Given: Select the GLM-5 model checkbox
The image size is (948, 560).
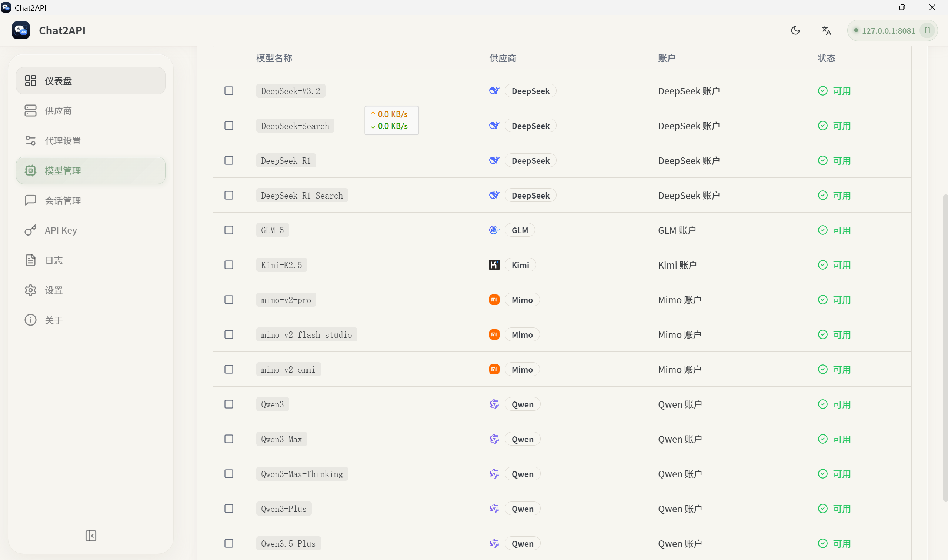Looking at the screenshot, I should [229, 230].
